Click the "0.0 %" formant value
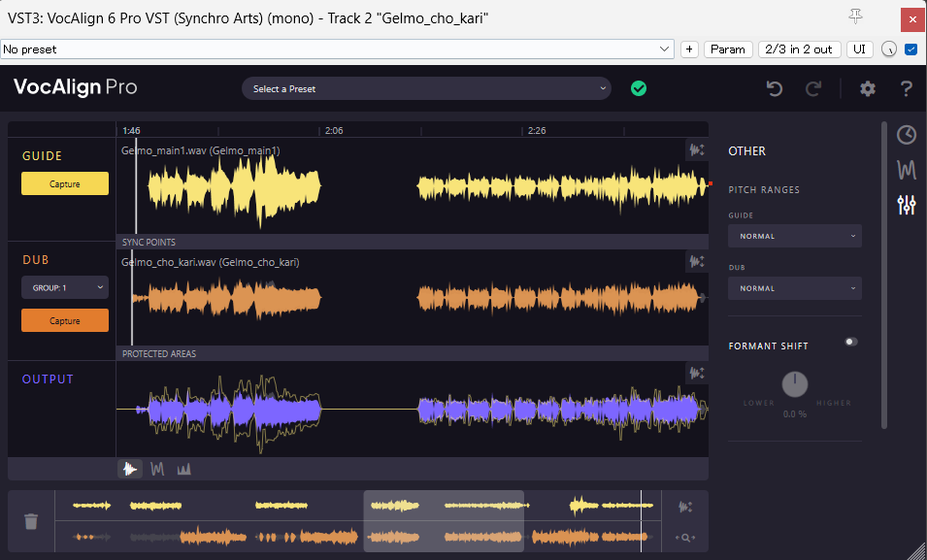Image resolution: width=927 pixels, height=560 pixels. pyautogui.click(x=795, y=414)
